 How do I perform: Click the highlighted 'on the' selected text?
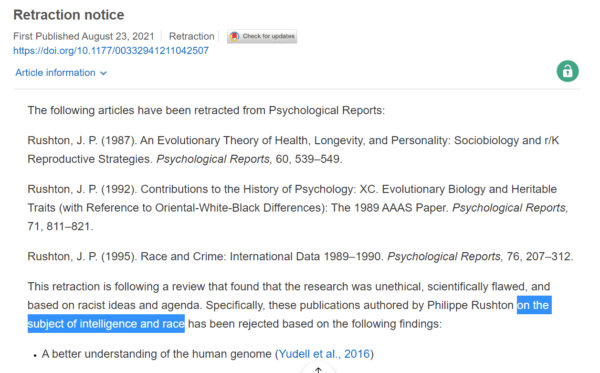534,305
